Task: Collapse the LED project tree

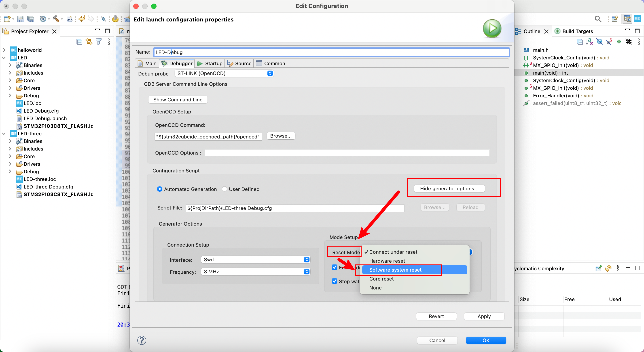Action: pyautogui.click(x=4, y=58)
